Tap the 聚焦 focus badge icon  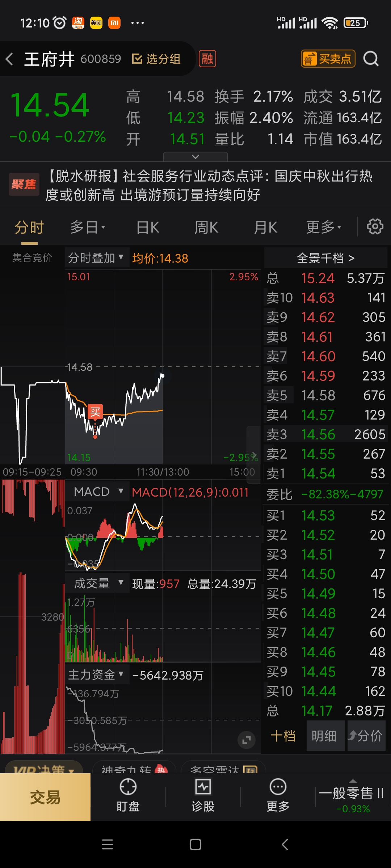(x=24, y=184)
